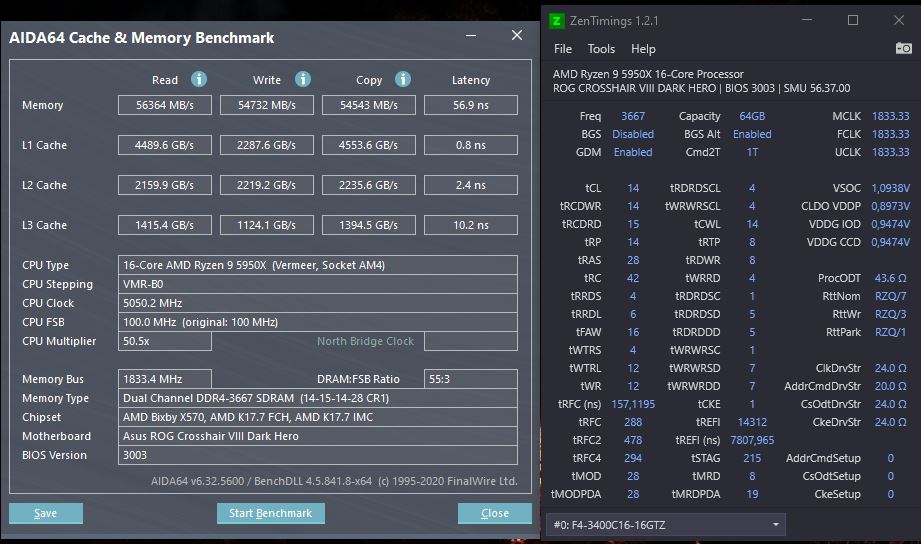Click L1 Cache Write value 2287.6 GB/s
This screenshot has height=544, width=921.
(267, 145)
